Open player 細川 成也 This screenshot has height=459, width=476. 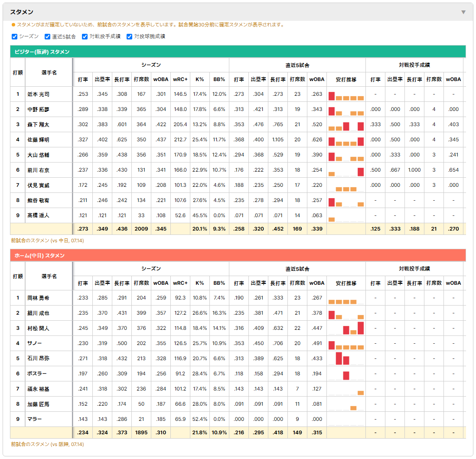click(x=38, y=313)
